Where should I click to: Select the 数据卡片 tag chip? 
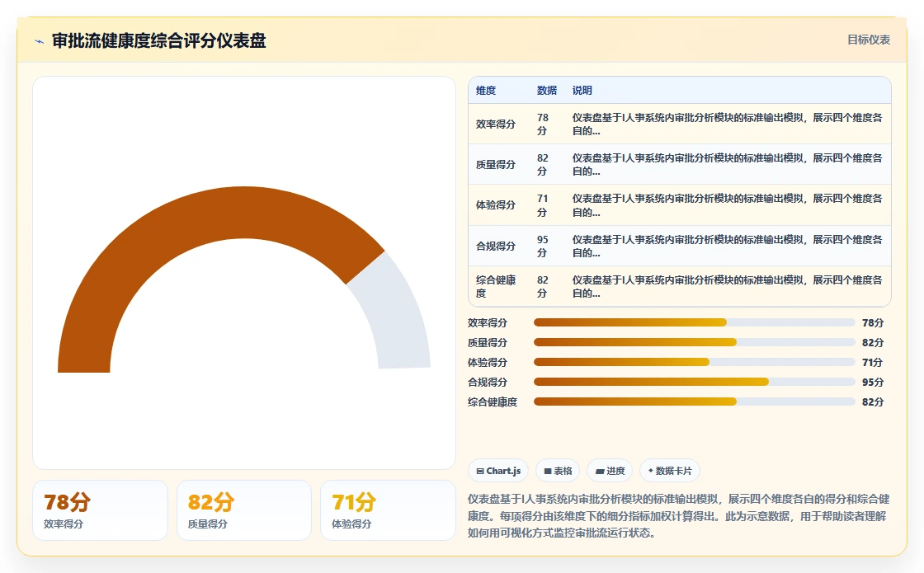pyautogui.click(x=669, y=471)
